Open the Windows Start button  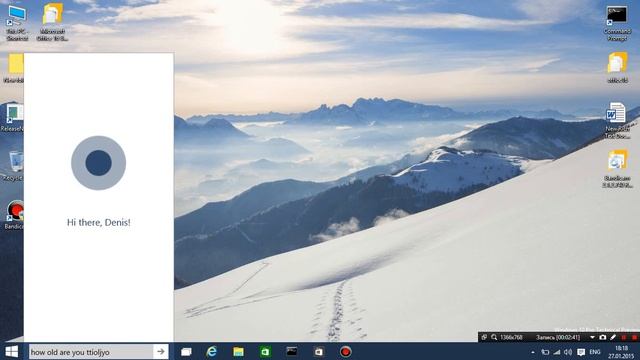coord(11,351)
